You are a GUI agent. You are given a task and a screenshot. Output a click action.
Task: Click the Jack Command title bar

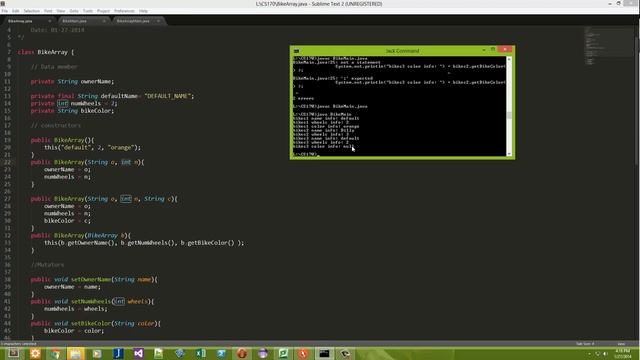point(402,51)
